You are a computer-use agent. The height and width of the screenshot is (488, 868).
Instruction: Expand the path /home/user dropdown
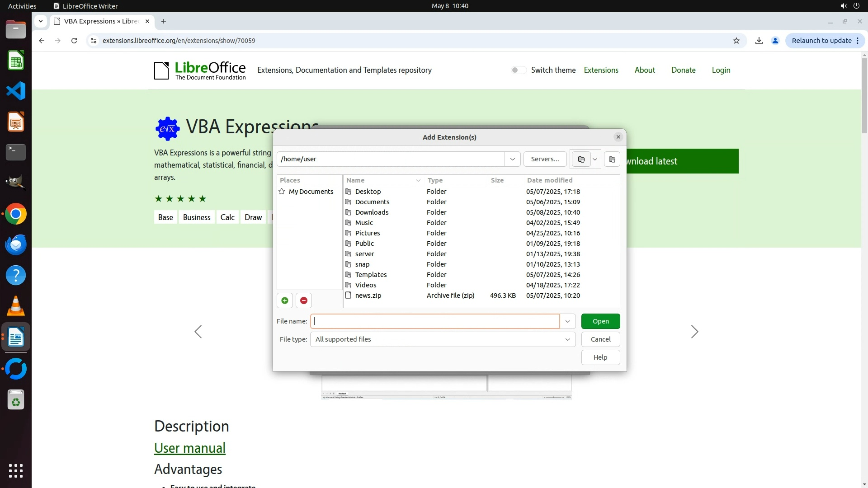(512, 159)
